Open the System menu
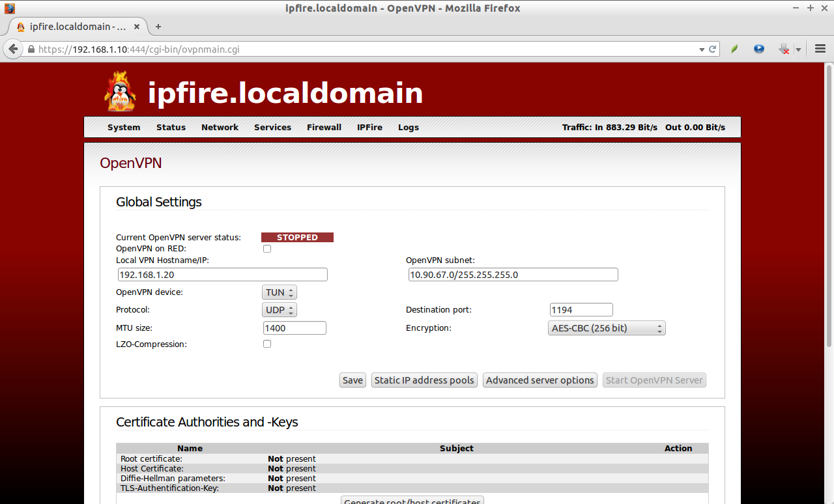Screen dimensions: 834x504 (x=124, y=128)
